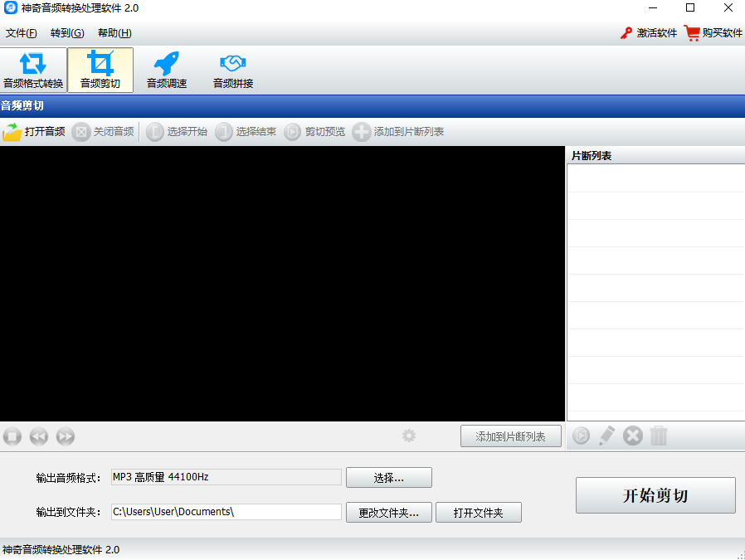745x560 pixels.
Task: Stop playback with the stop button
Action: point(12,436)
